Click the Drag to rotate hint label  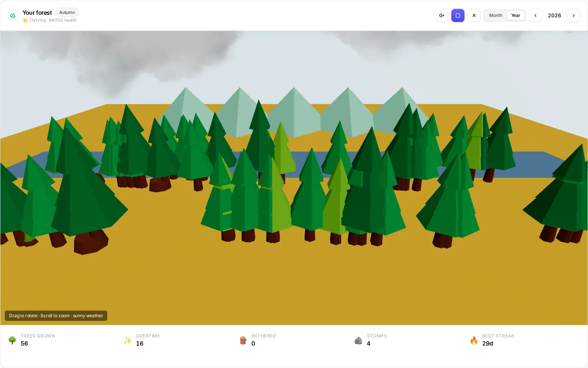click(56, 316)
